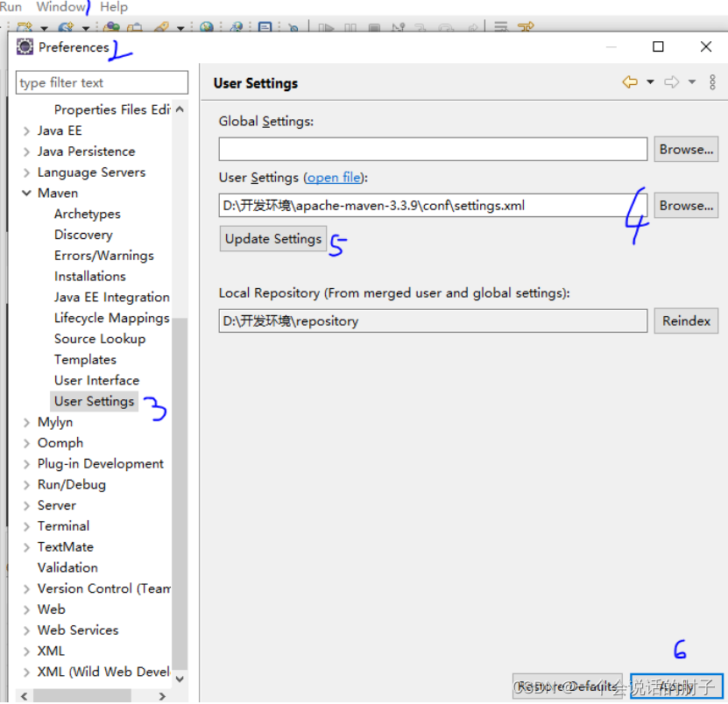Browse for the User Settings file
728x704 pixels.
point(686,206)
